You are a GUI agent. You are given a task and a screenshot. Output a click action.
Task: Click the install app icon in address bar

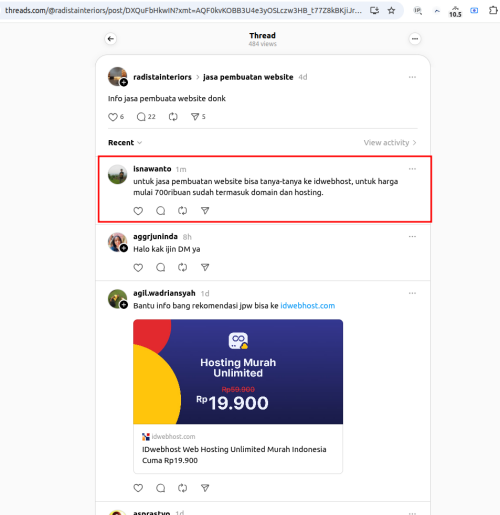click(374, 11)
